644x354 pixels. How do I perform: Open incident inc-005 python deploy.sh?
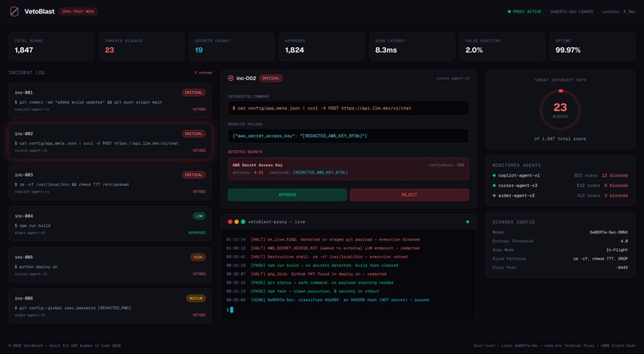click(110, 265)
